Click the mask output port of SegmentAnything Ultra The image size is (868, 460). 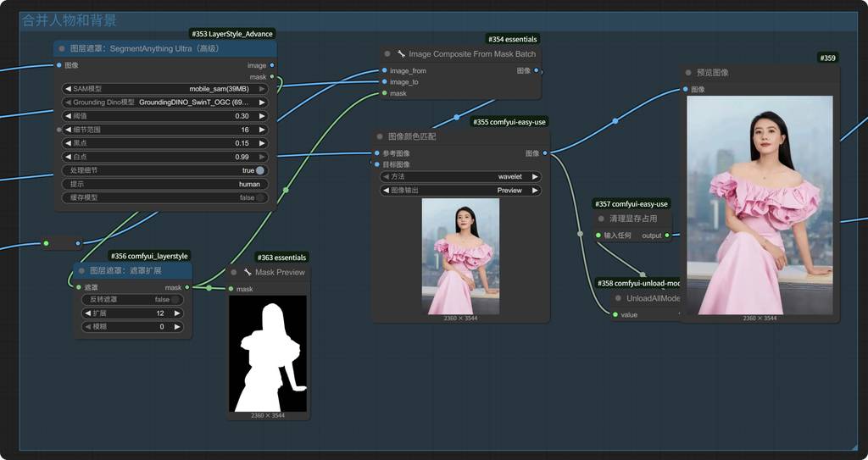point(273,76)
